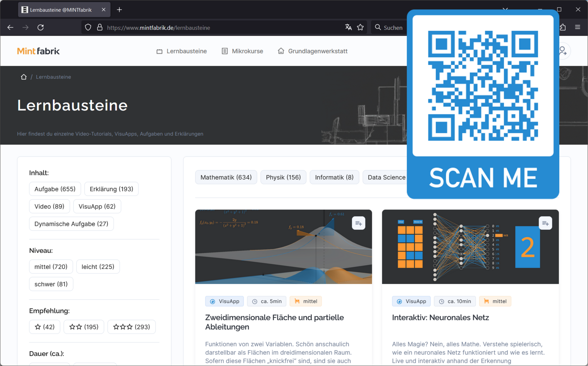Filter by Aufgabe (655)
This screenshot has height=366, width=588.
[x=55, y=189]
